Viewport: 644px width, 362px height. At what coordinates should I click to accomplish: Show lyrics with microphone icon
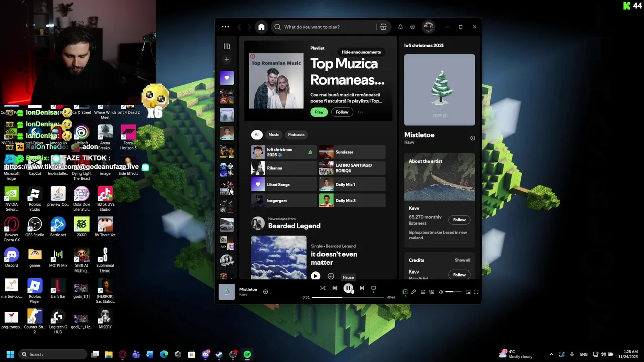coord(414,292)
